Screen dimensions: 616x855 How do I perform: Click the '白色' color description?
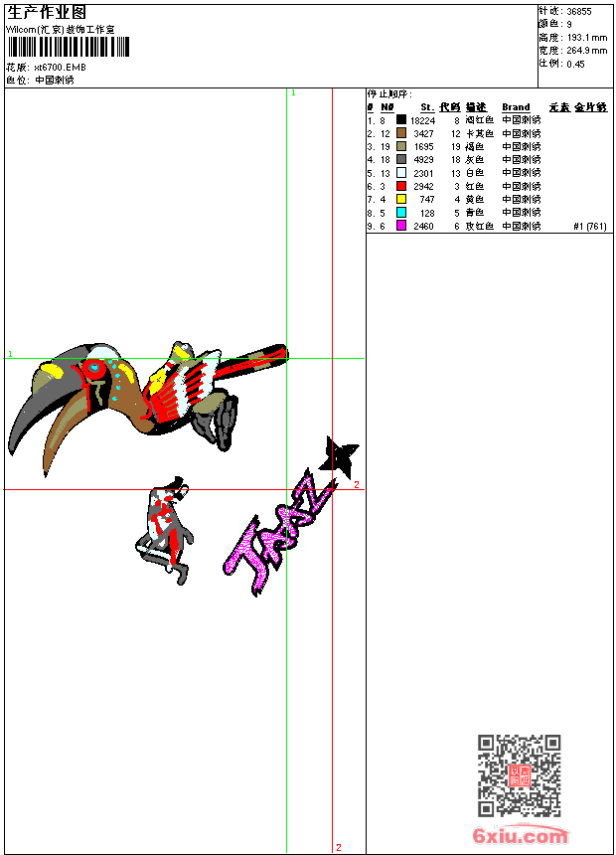(475, 173)
